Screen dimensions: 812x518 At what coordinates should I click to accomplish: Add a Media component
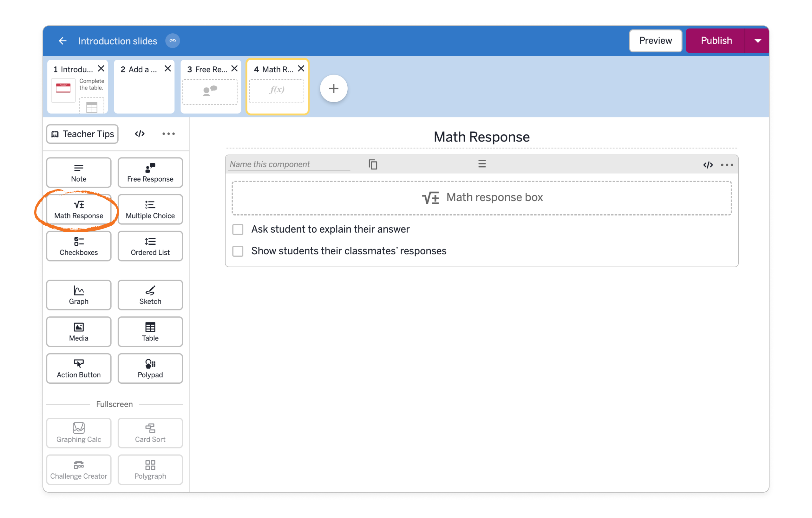79,332
